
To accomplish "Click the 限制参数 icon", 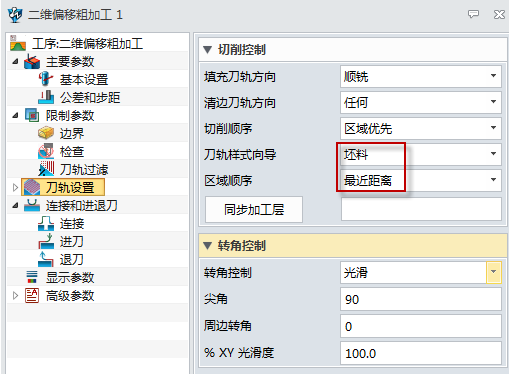I will 32,115.
